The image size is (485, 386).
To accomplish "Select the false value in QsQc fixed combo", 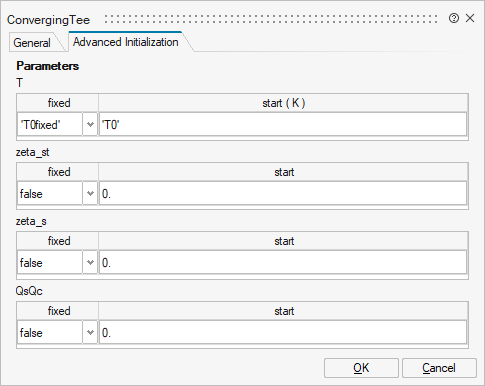I will 50,332.
